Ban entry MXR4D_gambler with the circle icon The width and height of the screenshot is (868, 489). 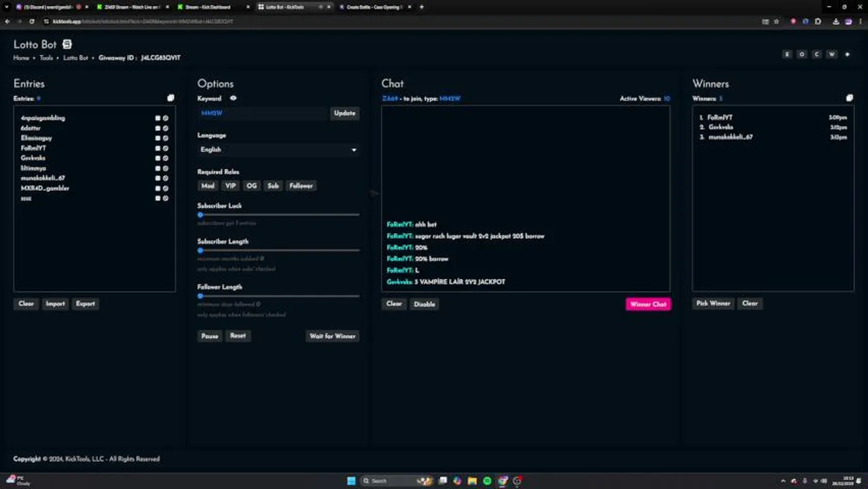[165, 188]
